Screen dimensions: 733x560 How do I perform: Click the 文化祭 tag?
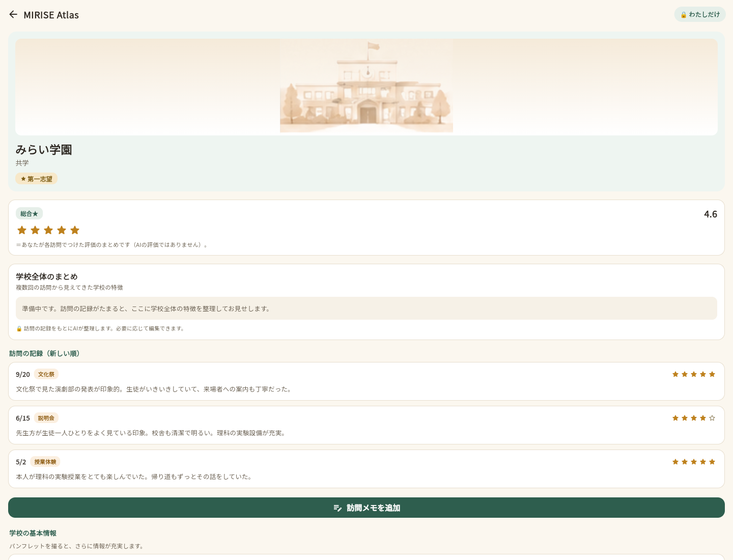point(46,374)
